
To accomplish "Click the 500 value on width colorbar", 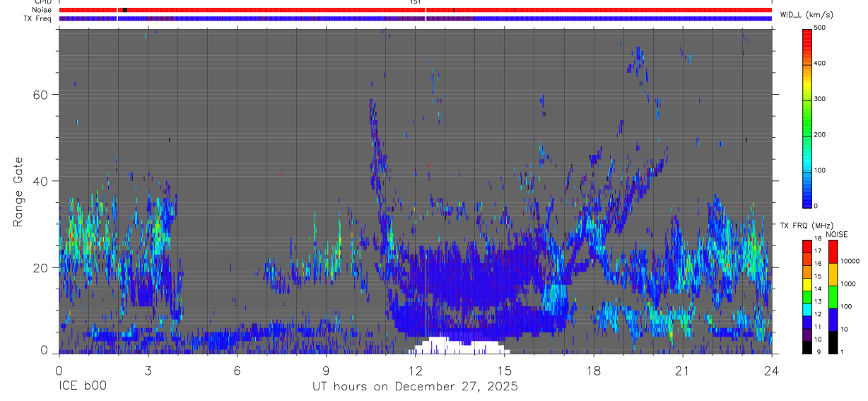I will 820,28.
